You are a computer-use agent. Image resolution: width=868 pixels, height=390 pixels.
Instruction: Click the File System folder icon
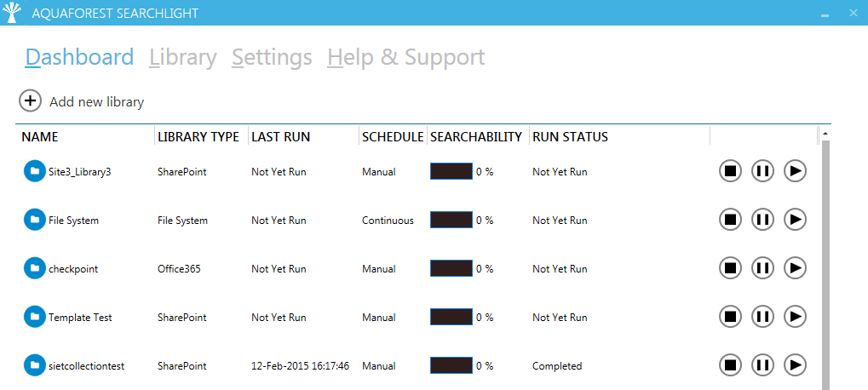tap(35, 220)
